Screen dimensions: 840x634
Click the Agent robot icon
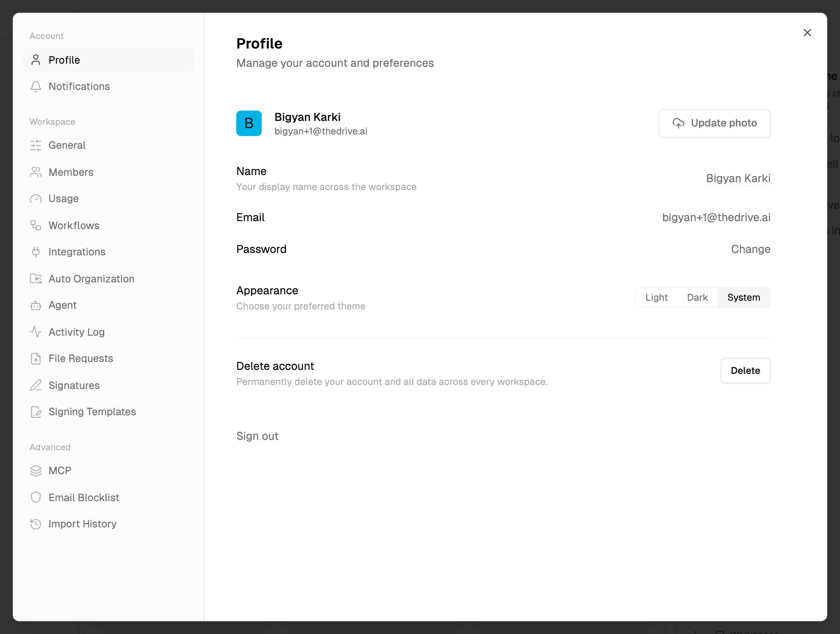pos(36,305)
